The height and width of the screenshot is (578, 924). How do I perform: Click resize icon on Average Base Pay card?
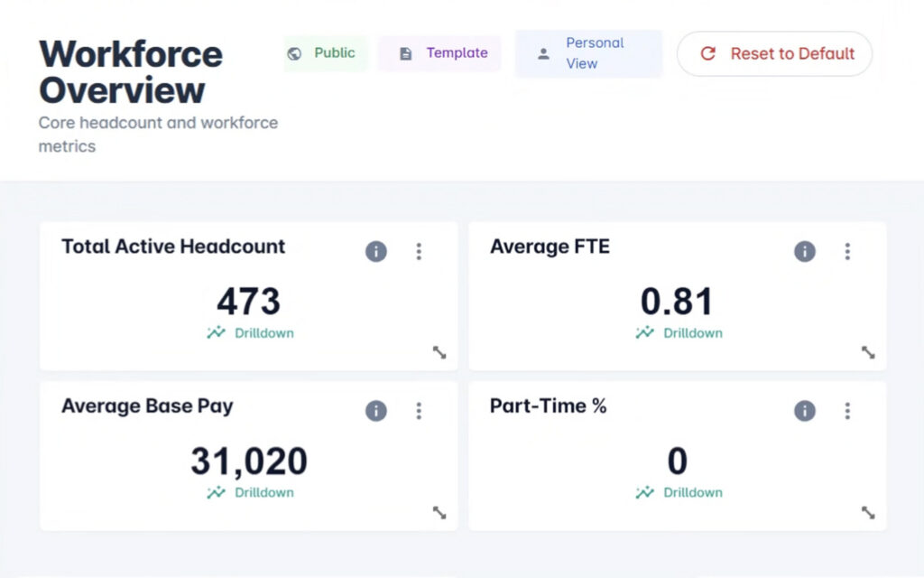click(439, 513)
